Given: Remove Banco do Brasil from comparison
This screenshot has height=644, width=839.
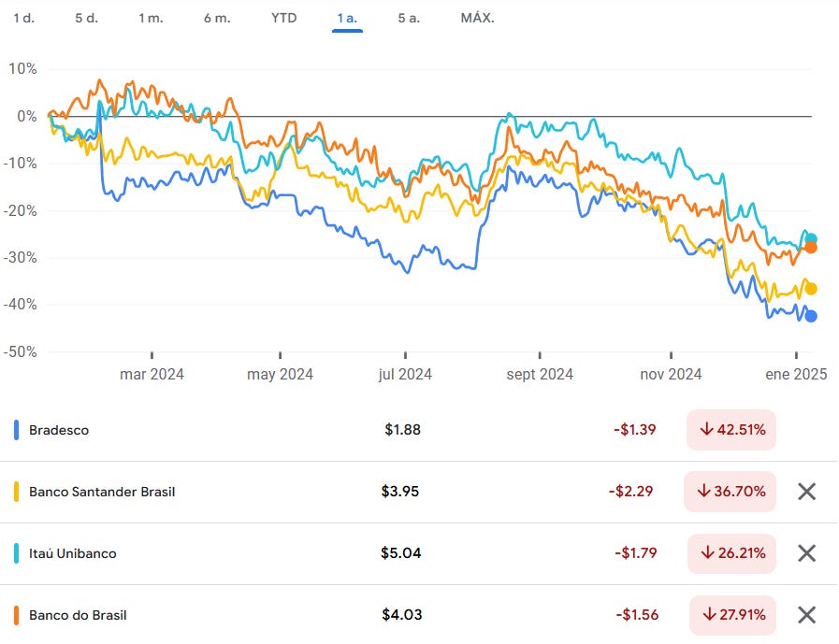Looking at the screenshot, I should coord(806,615).
